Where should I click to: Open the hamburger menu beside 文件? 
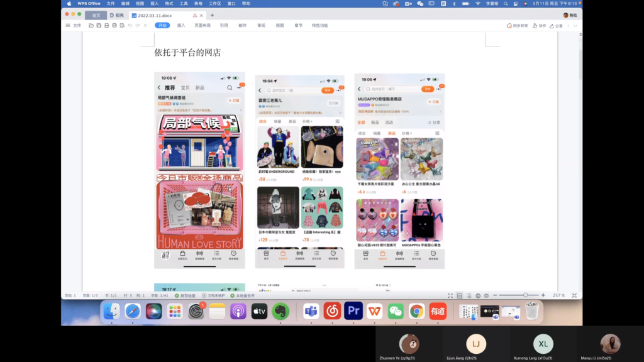68,25
